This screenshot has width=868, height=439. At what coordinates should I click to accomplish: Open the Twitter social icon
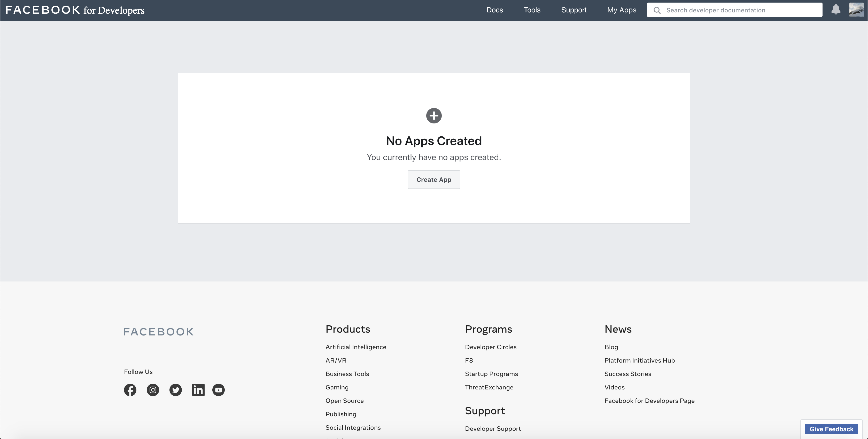tap(175, 390)
